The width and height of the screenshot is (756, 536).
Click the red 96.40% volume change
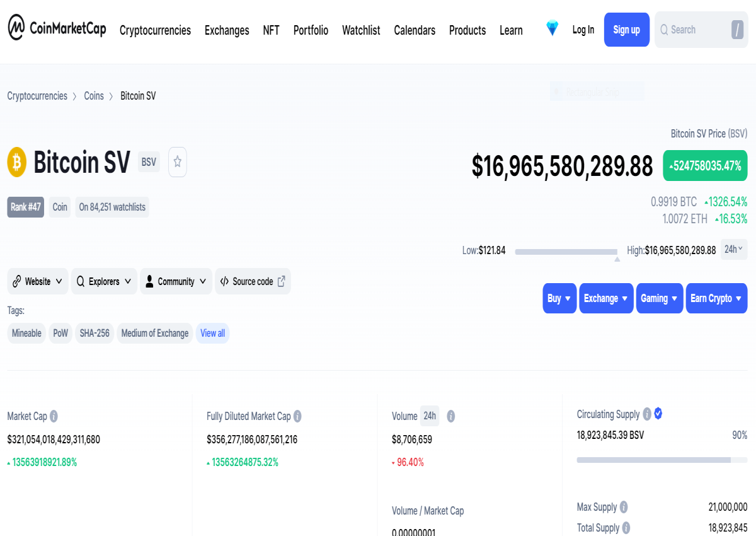click(x=408, y=462)
